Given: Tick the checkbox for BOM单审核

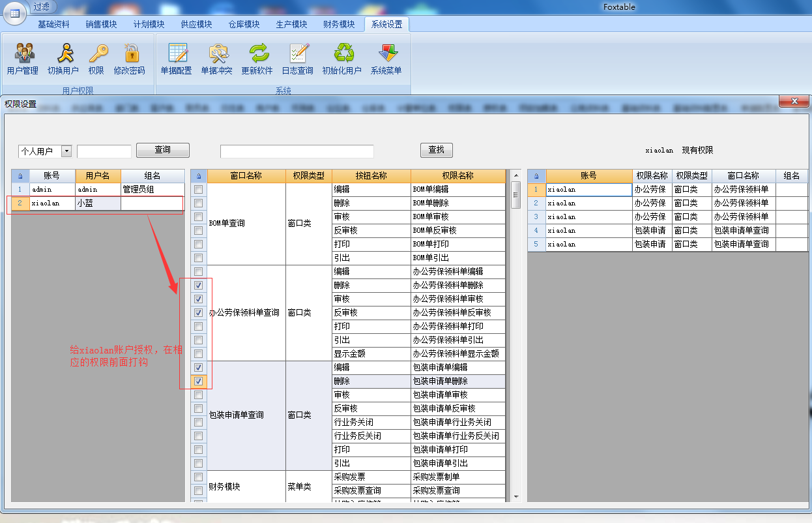Looking at the screenshot, I should (x=199, y=217).
